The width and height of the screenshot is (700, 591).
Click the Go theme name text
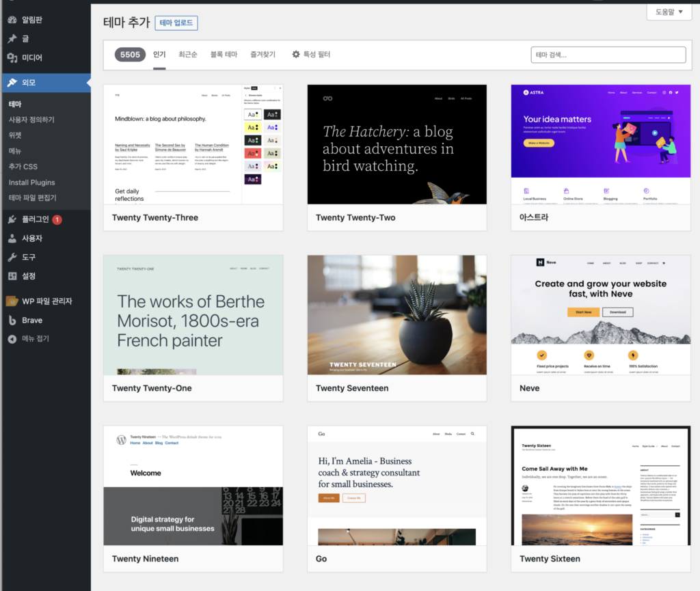coord(321,559)
